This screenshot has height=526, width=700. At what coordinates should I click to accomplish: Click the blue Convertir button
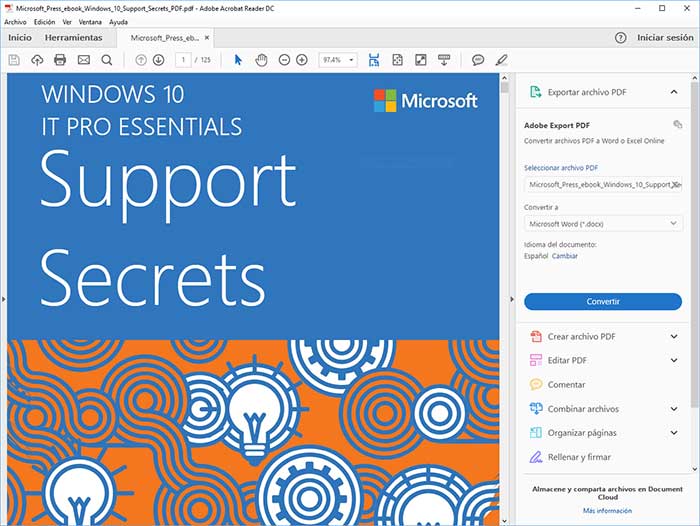(603, 301)
